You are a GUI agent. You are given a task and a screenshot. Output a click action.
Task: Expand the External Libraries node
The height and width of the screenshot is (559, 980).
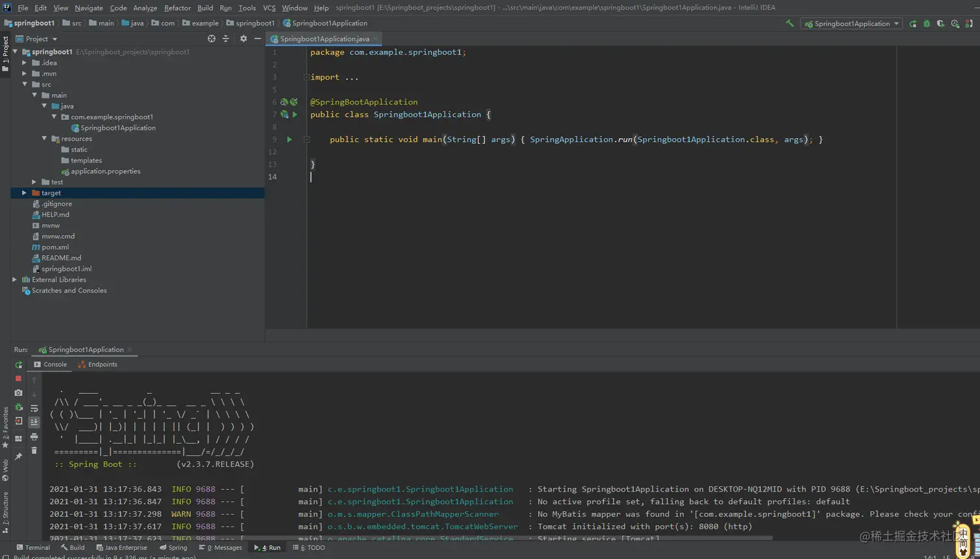[14, 280]
